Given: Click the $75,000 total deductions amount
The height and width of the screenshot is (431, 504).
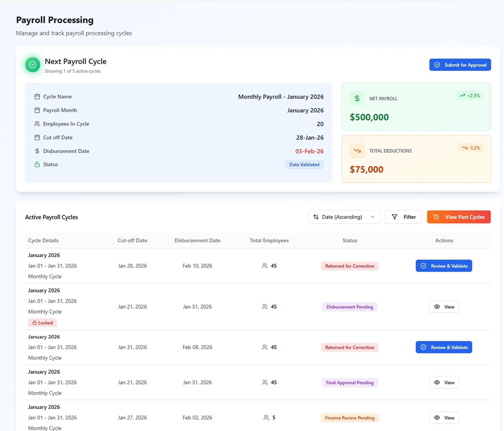Looking at the screenshot, I should [366, 169].
